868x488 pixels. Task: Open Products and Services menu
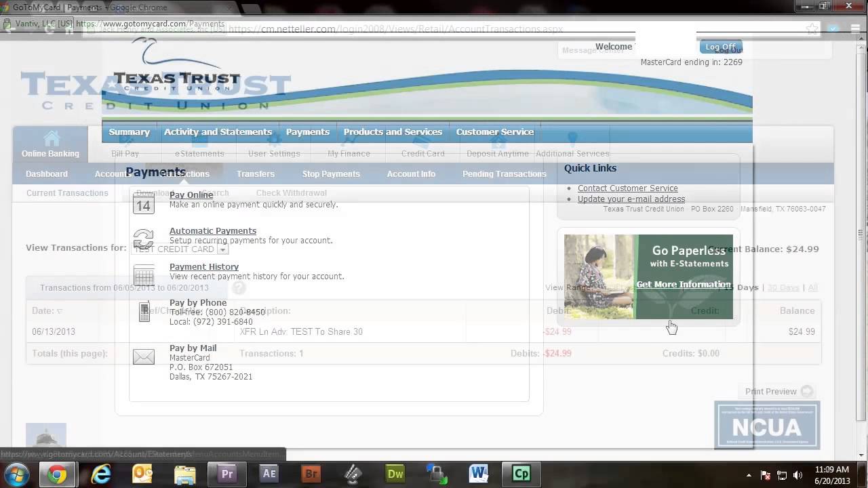(393, 132)
